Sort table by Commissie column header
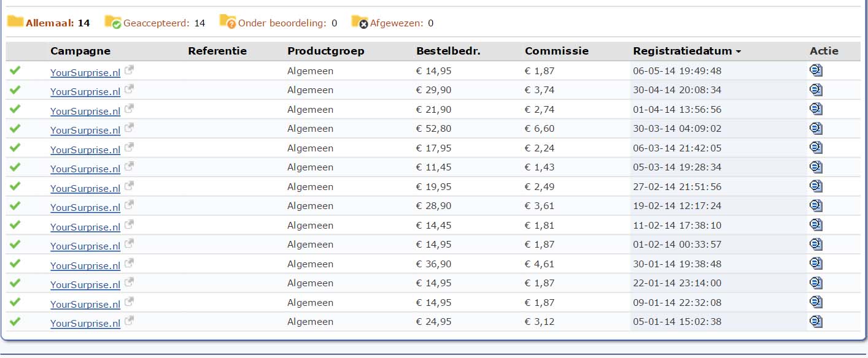Image resolution: width=868 pixels, height=358 pixels. (556, 51)
